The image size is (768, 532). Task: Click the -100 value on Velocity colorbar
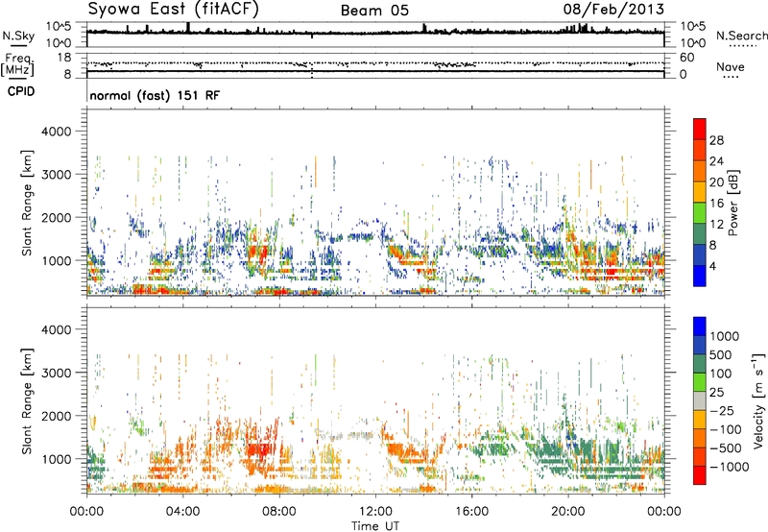click(726, 429)
